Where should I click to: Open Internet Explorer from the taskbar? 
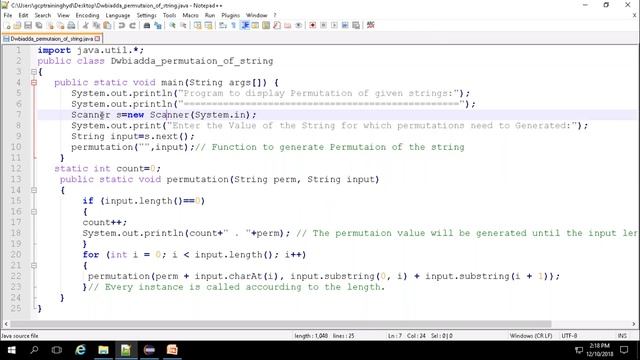tap(80, 350)
